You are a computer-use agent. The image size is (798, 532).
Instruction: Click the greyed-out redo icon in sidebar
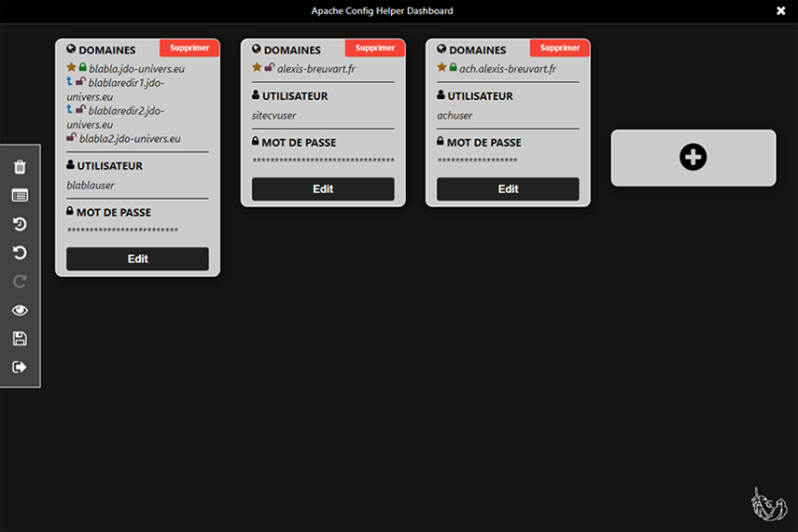click(20, 281)
